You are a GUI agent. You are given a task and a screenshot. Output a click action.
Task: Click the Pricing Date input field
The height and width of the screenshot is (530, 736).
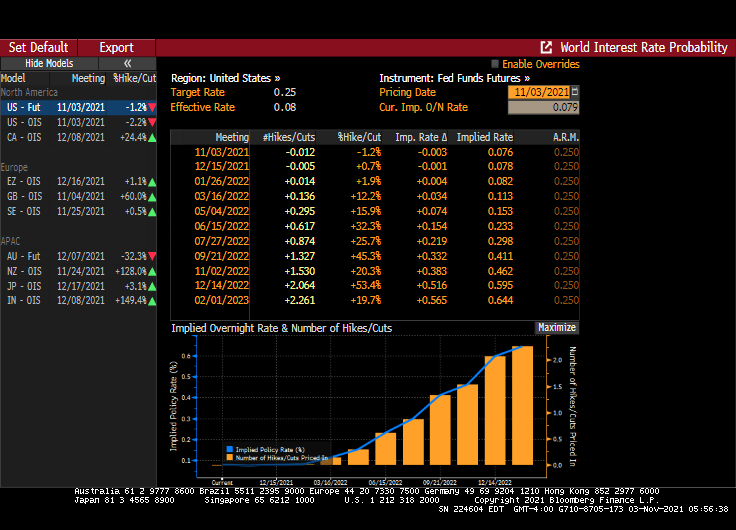click(538, 92)
